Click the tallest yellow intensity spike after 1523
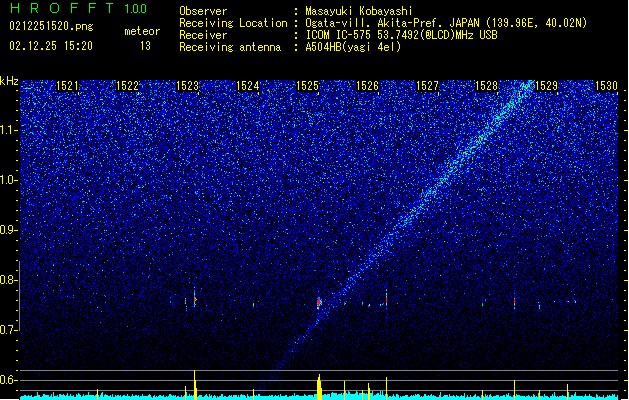 (195, 385)
